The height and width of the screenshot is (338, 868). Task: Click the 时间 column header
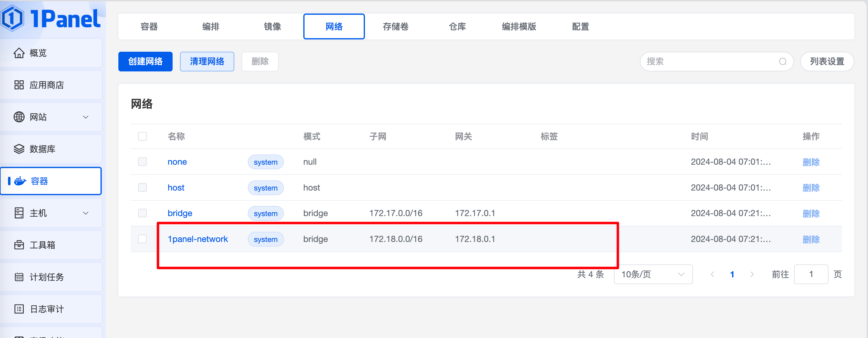click(x=699, y=136)
